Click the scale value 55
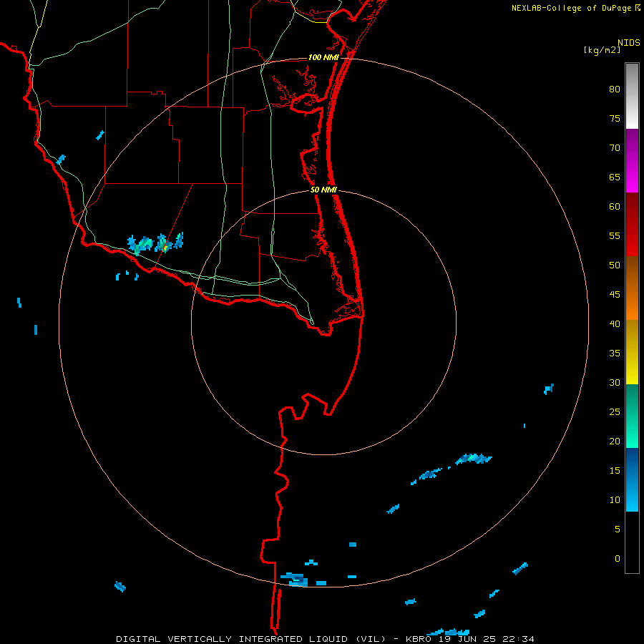 pyautogui.click(x=615, y=235)
